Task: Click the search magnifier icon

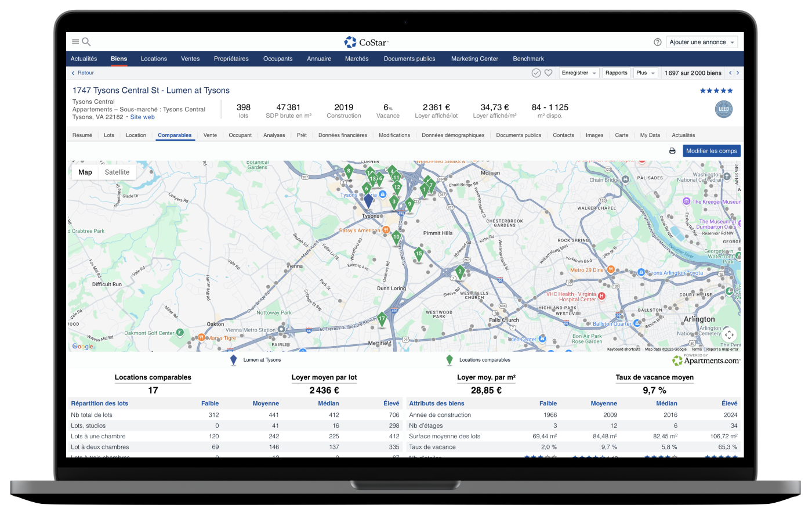Action: click(x=86, y=42)
